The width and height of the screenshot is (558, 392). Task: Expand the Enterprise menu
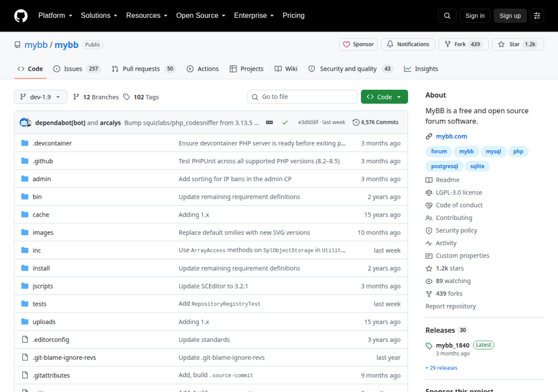(x=254, y=16)
